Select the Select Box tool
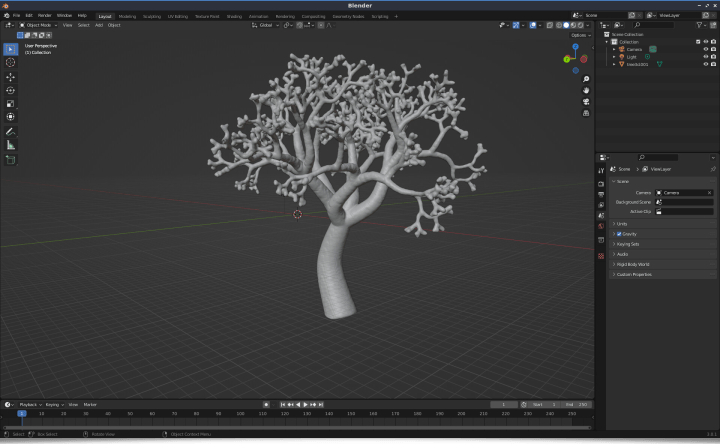This screenshot has height=444, width=720. click(11, 49)
